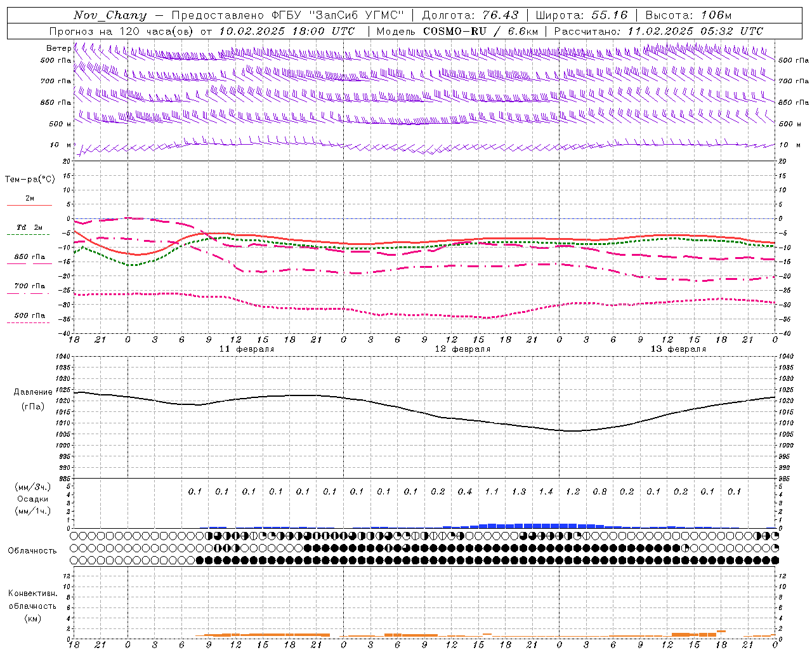The width and height of the screenshot is (812, 650).
Task: Click the 0.8 precipitation value
Action: [599, 492]
